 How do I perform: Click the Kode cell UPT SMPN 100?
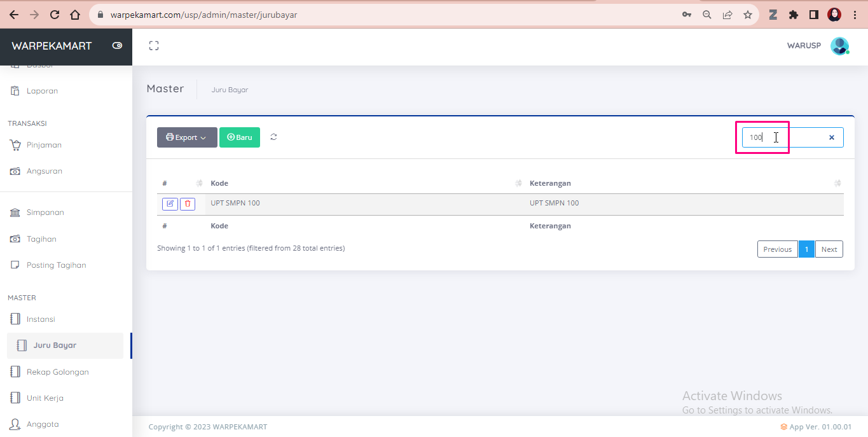(x=235, y=203)
